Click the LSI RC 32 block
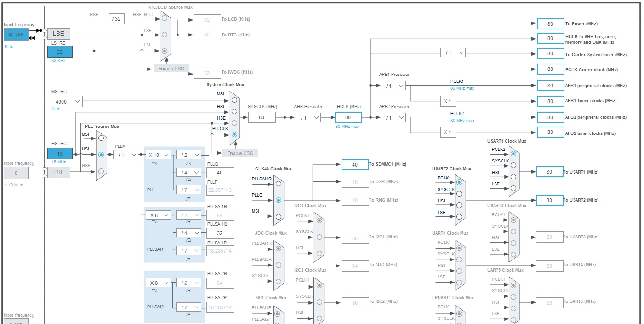The height and width of the screenshot is (324, 644). coord(60,52)
